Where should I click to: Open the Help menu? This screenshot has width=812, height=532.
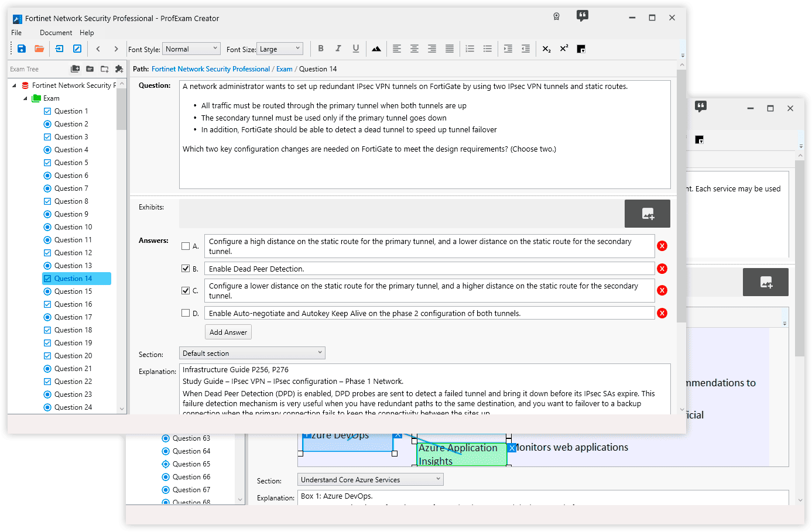click(87, 33)
